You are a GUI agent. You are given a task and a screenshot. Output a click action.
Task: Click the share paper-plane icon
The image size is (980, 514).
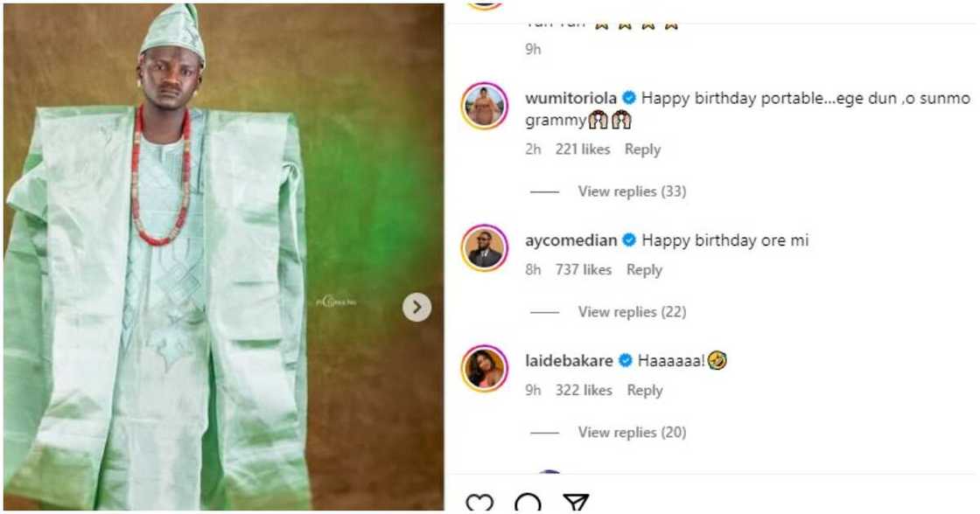pos(575,504)
